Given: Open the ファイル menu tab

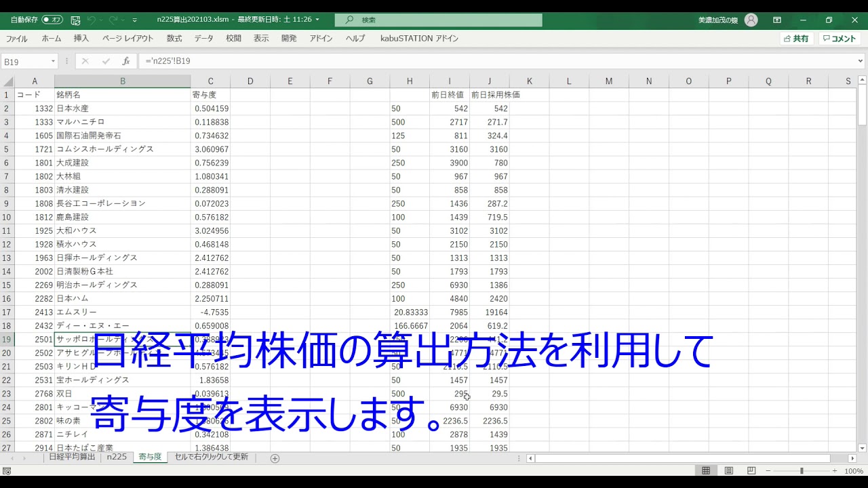Looking at the screenshot, I should (17, 39).
